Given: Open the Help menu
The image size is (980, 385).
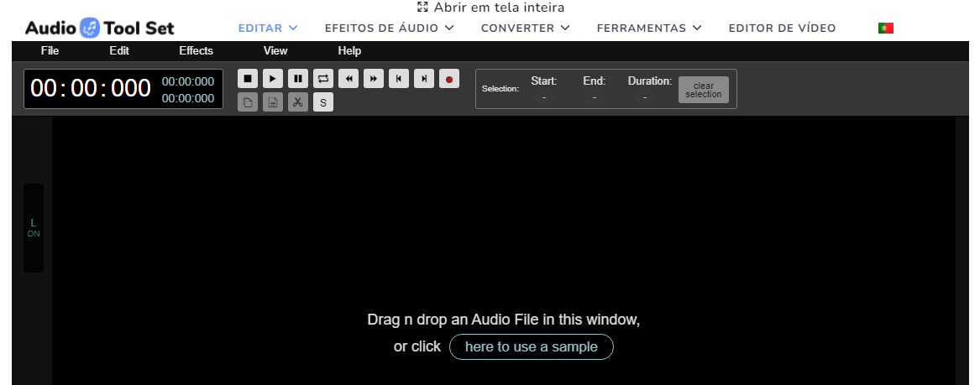Looking at the screenshot, I should click(349, 51).
